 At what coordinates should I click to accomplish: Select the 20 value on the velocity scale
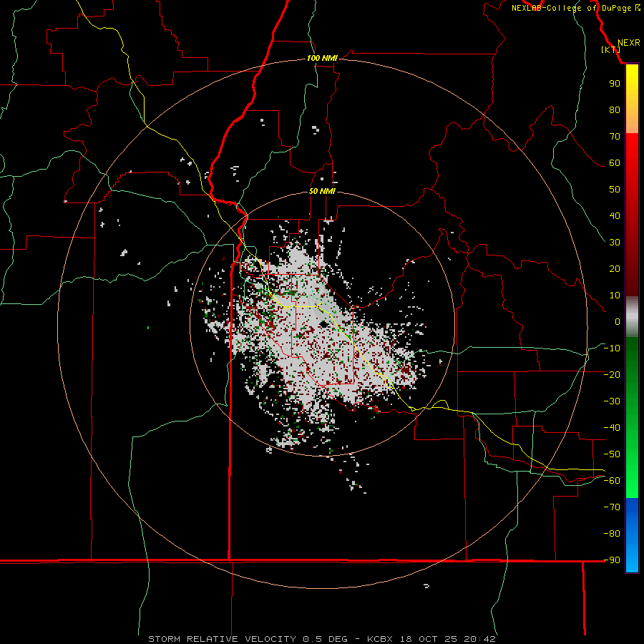pos(615,269)
